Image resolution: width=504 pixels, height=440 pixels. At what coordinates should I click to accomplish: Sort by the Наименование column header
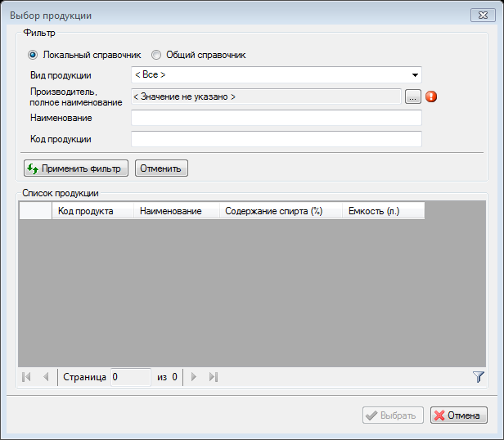pyautogui.click(x=177, y=211)
